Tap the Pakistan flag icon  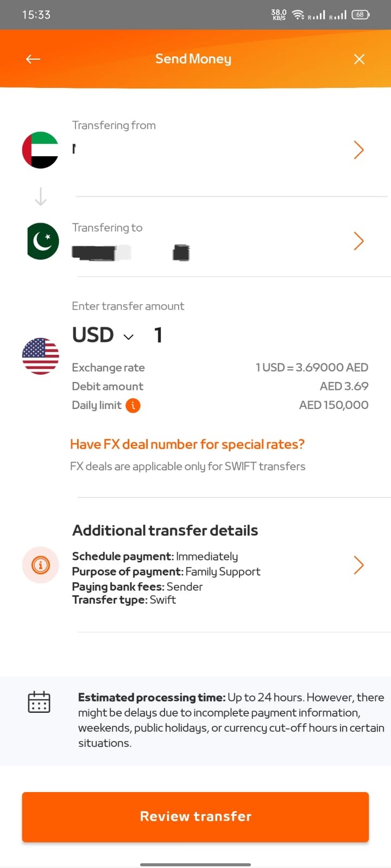43,241
